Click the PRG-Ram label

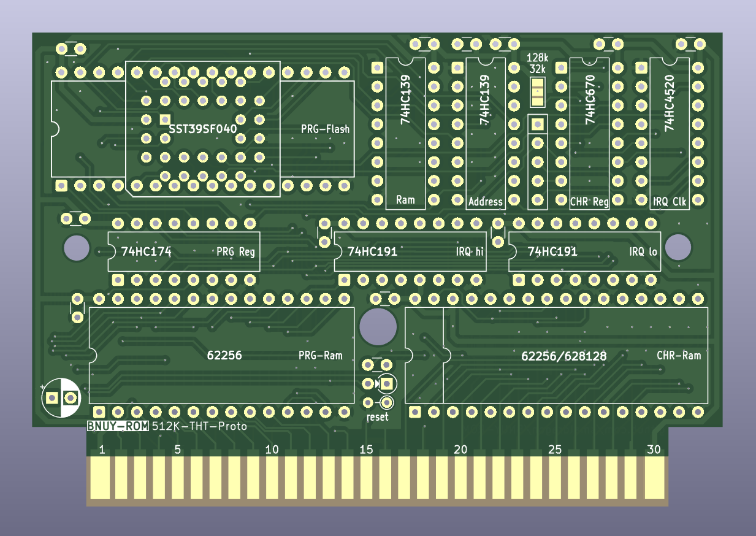click(321, 355)
